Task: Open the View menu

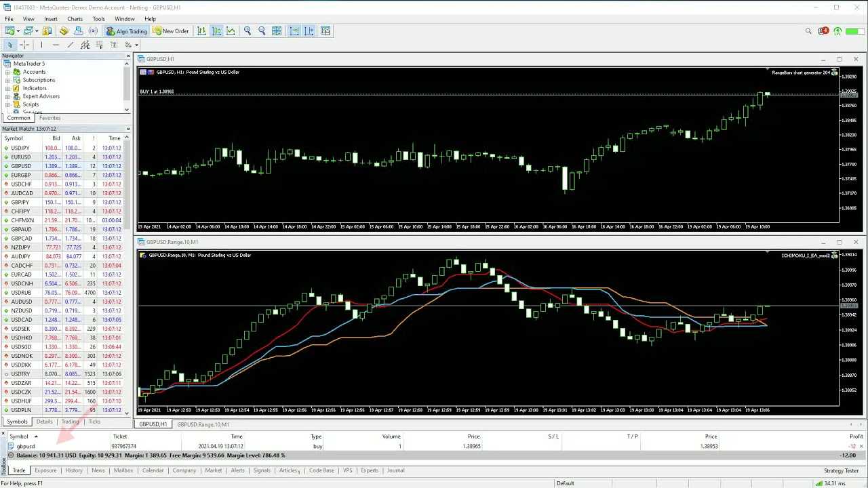Action: pos(28,19)
